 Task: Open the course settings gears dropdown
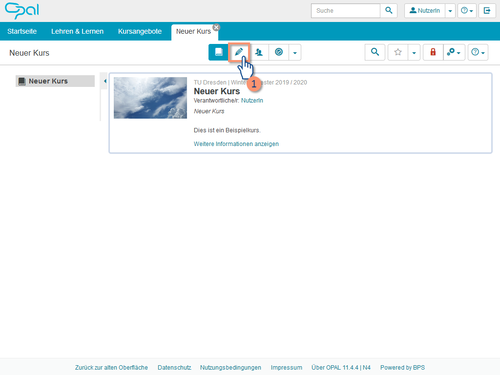454,52
